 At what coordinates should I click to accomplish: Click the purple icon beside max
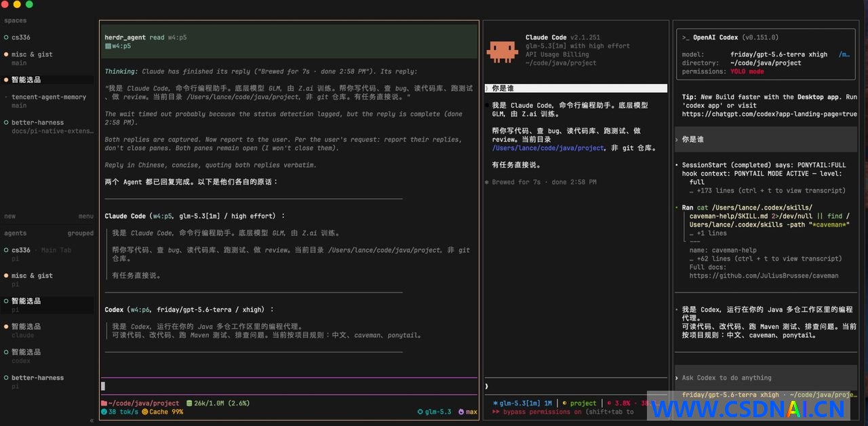click(x=461, y=412)
